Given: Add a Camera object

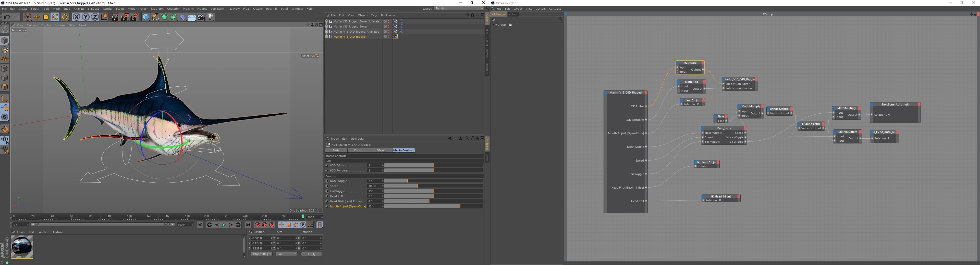Looking at the screenshot, I should (x=201, y=17).
